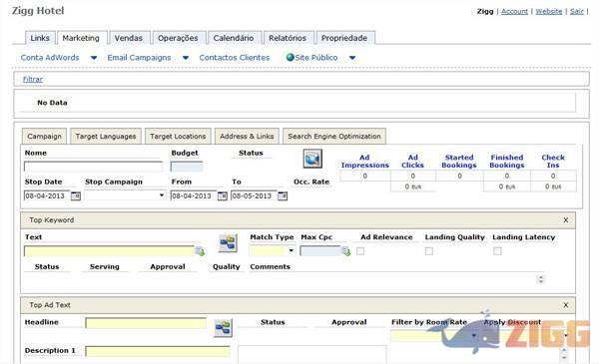
Task: Click the Ad Impressions column header
Action: [364, 162]
